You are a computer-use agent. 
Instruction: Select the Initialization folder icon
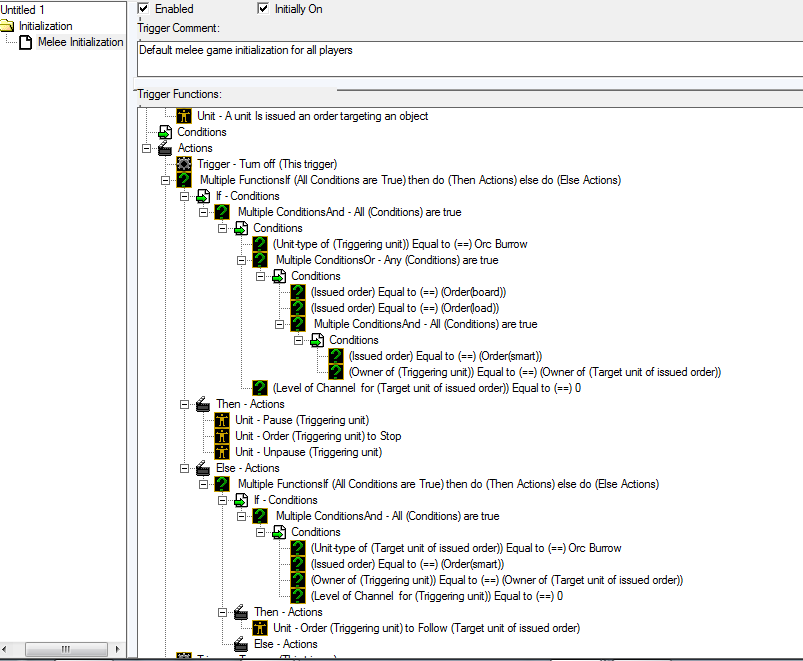point(7,26)
